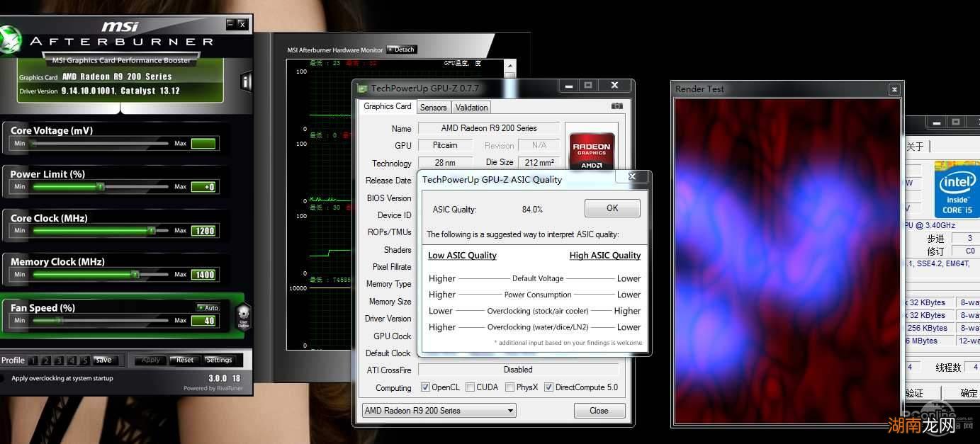980x444 pixels.
Task: Select profile slot 1 in Afterburner
Action: pos(33,360)
